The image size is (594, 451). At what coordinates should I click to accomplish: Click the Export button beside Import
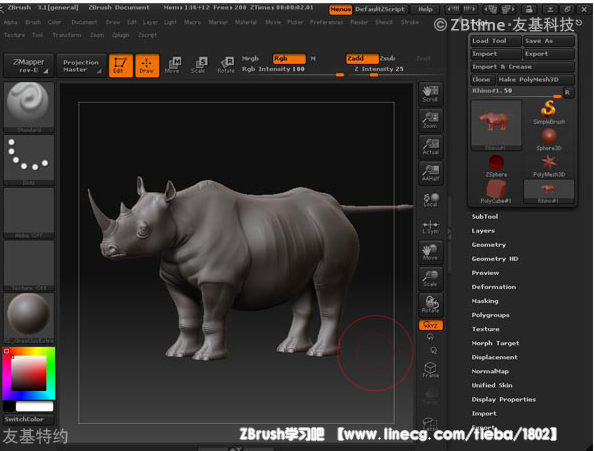pos(549,54)
